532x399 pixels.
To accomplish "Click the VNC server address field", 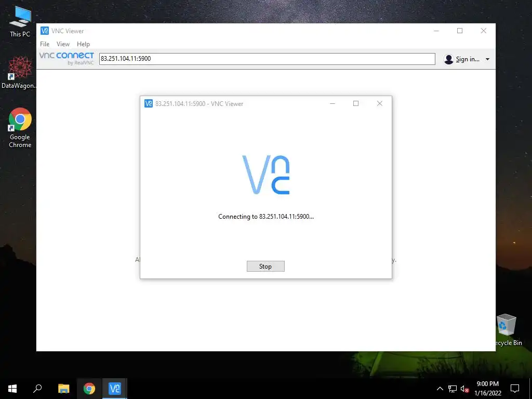I will 267,59.
